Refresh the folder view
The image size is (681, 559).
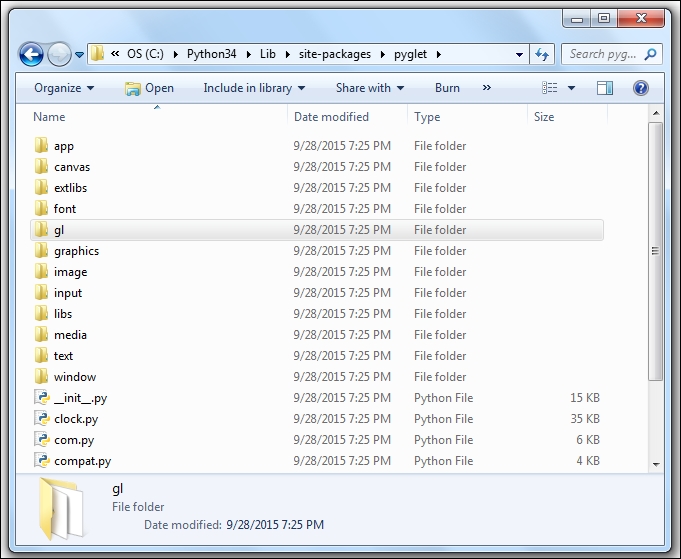point(542,54)
